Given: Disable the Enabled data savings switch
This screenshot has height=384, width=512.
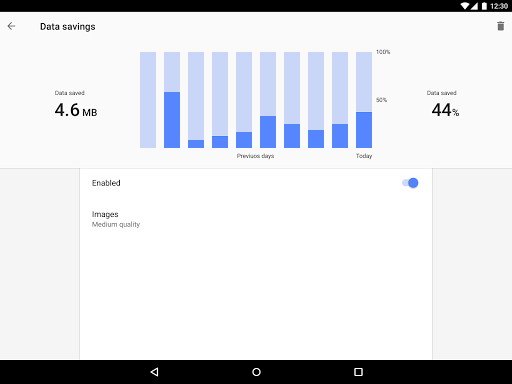Looking at the screenshot, I should (410, 183).
